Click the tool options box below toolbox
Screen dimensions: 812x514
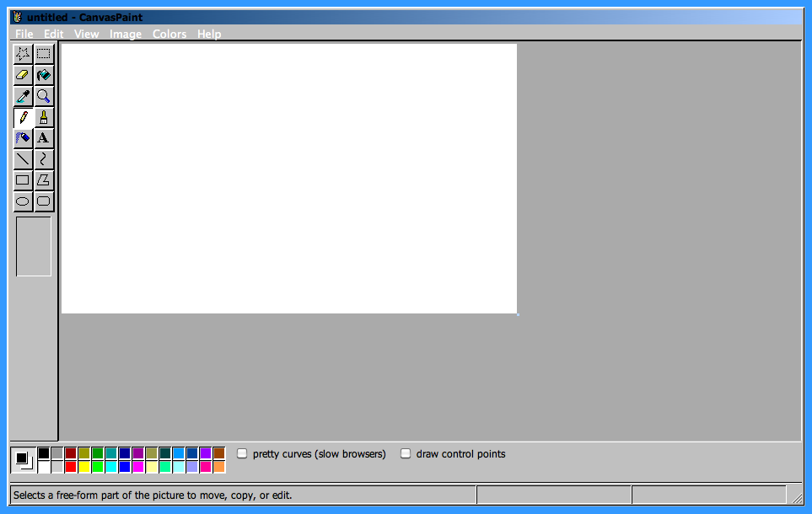(x=34, y=246)
